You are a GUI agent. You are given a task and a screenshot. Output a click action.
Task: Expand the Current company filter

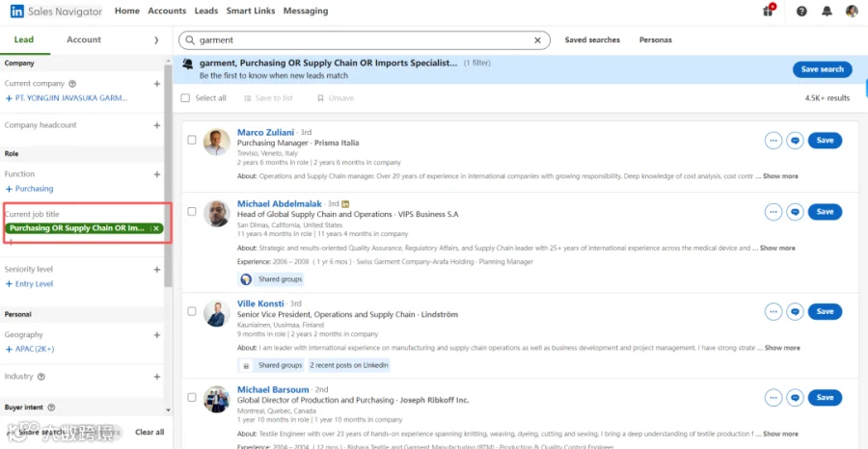click(x=156, y=84)
